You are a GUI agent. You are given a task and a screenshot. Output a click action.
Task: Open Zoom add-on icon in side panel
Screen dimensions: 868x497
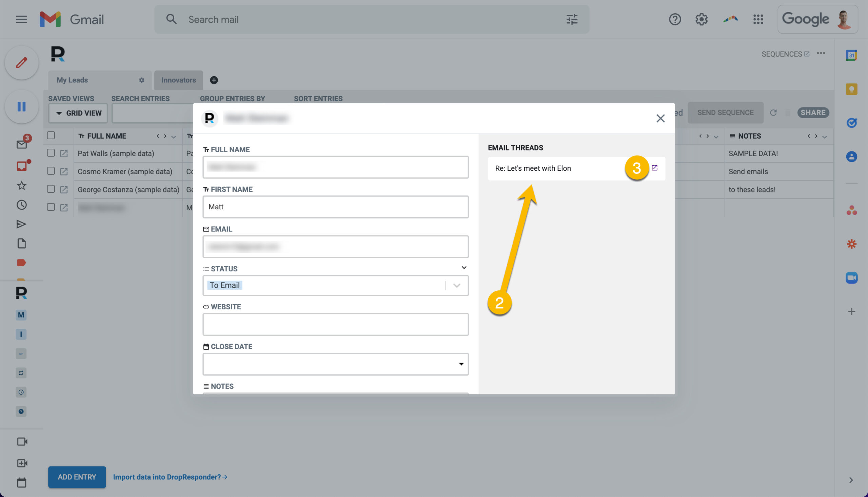851,277
